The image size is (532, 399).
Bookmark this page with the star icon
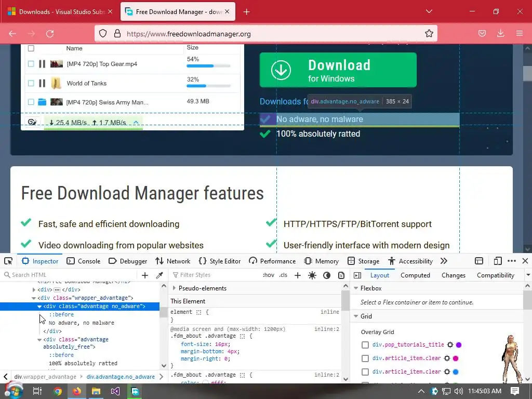pyautogui.click(x=429, y=34)
